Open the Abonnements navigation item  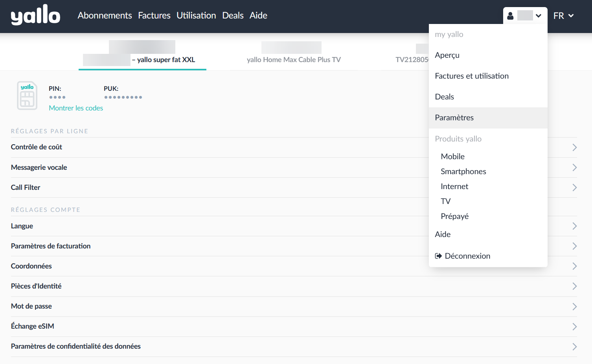click(105, 15)
